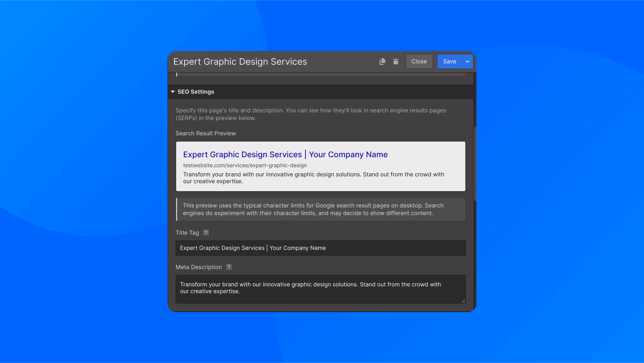The width and height of the screenshot is (644, 363).
Task: Collapse SEO Settings using the triangle arrow
Action: click(173, 92)
